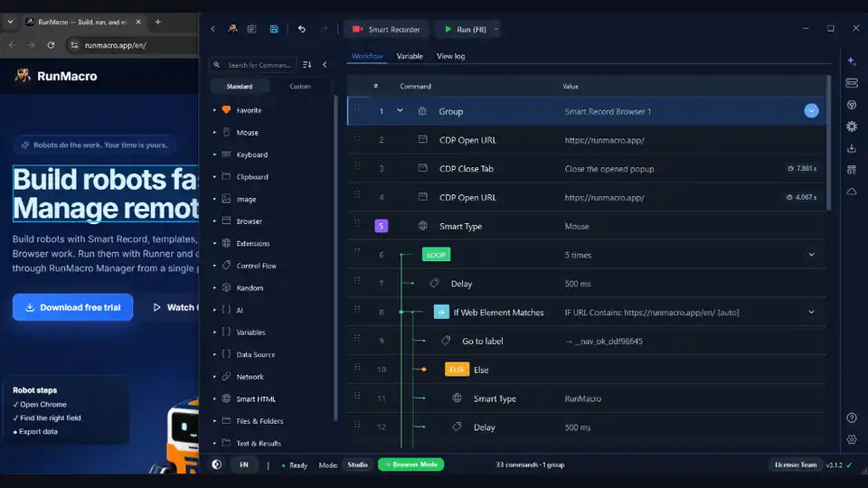The width and height of the screenshot is (868, 488).
Task: Reload the page in Chrome browser
Action: [51, 45]
